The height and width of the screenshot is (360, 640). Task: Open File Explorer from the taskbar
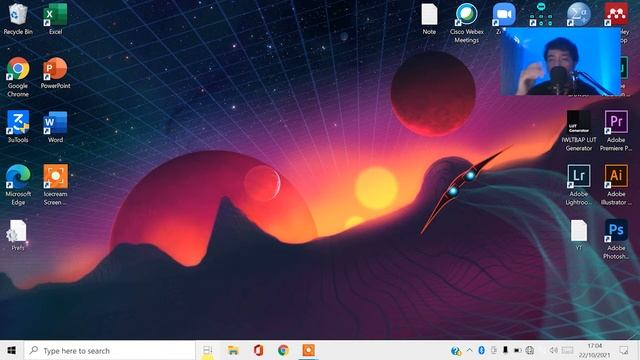click(233, 350)
